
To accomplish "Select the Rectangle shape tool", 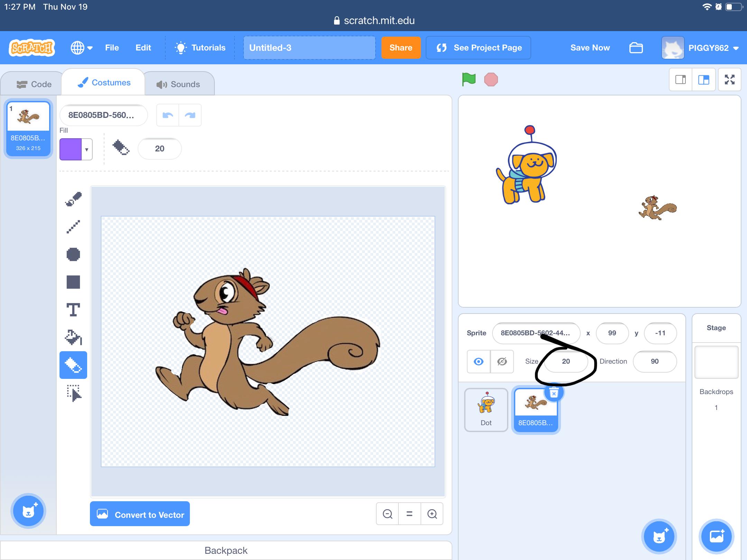I will pos(73,282).
